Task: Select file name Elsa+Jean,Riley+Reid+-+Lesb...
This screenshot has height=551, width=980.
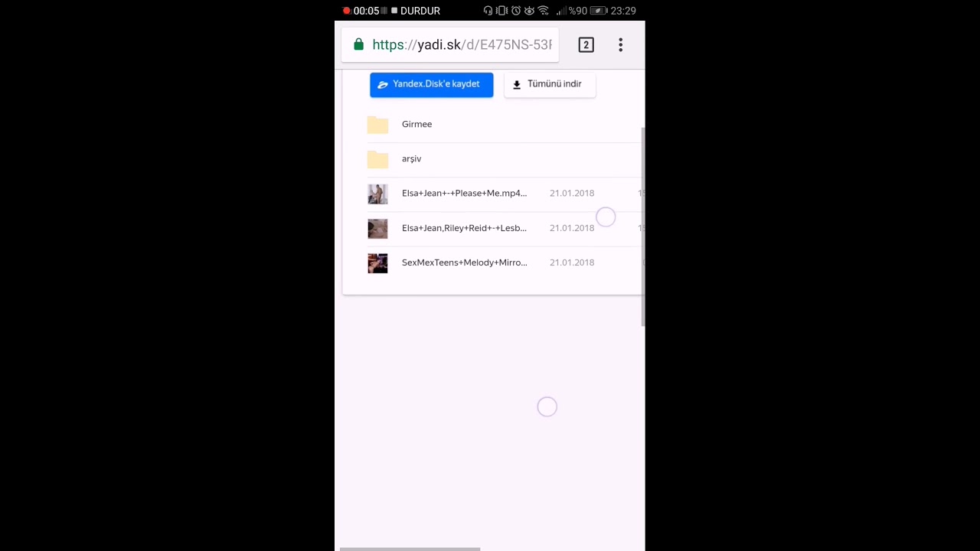Action: pos(464,228)
